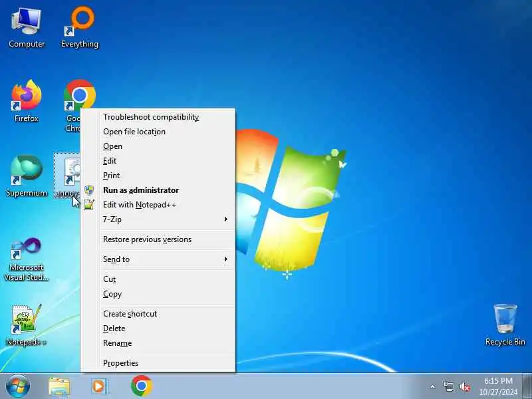Select Cut in the context menu
The image size is (532, 399).
pos(158,279)
